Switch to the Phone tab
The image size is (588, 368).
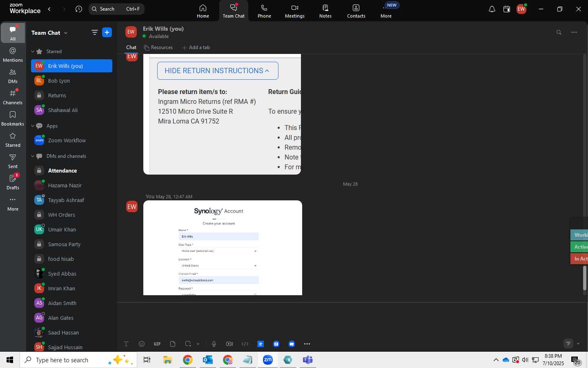pos(264,11)
